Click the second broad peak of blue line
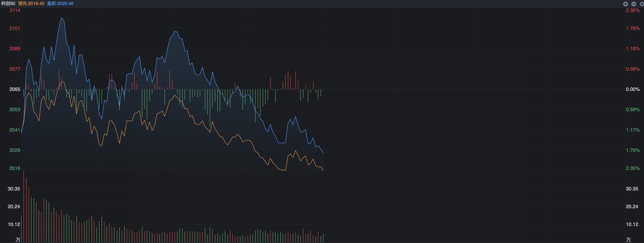 point(175,32)
